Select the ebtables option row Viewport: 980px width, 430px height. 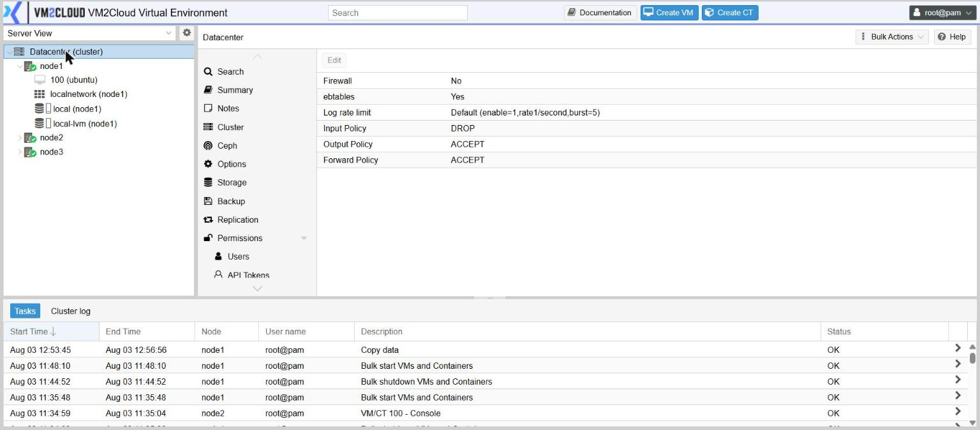pos(646,97)
